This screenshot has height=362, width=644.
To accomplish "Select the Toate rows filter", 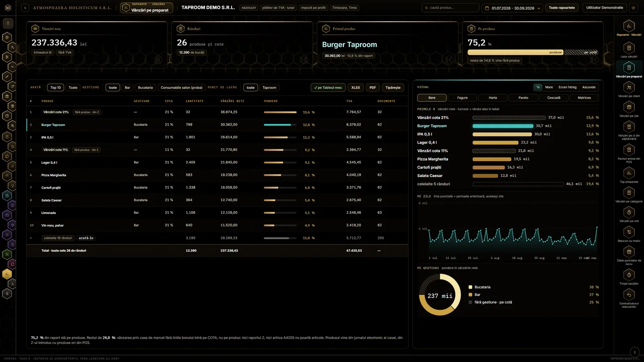I will click(73, 88).
